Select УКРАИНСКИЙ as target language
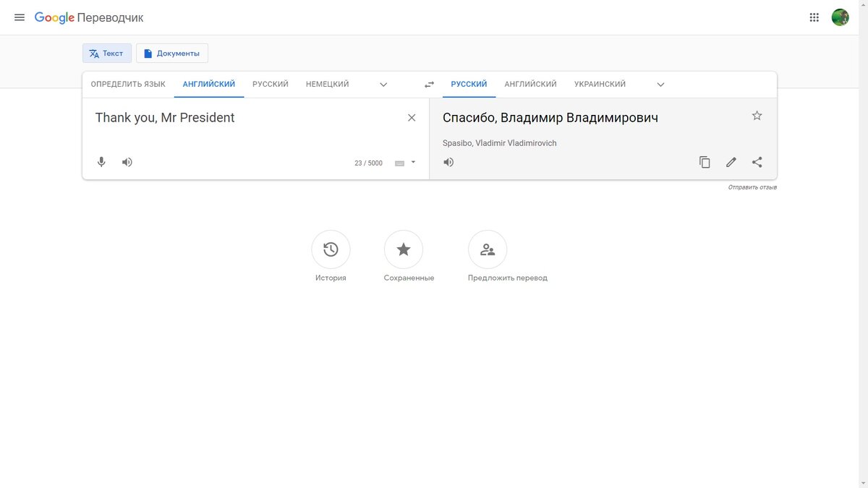868x488 pixels. click(x=600, y=85)
